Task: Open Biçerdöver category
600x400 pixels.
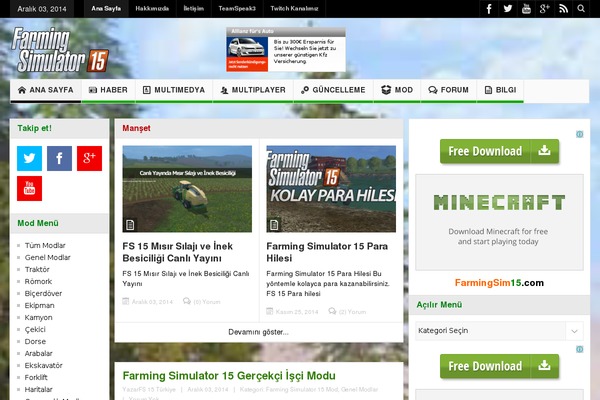Action: coord(43,293)
